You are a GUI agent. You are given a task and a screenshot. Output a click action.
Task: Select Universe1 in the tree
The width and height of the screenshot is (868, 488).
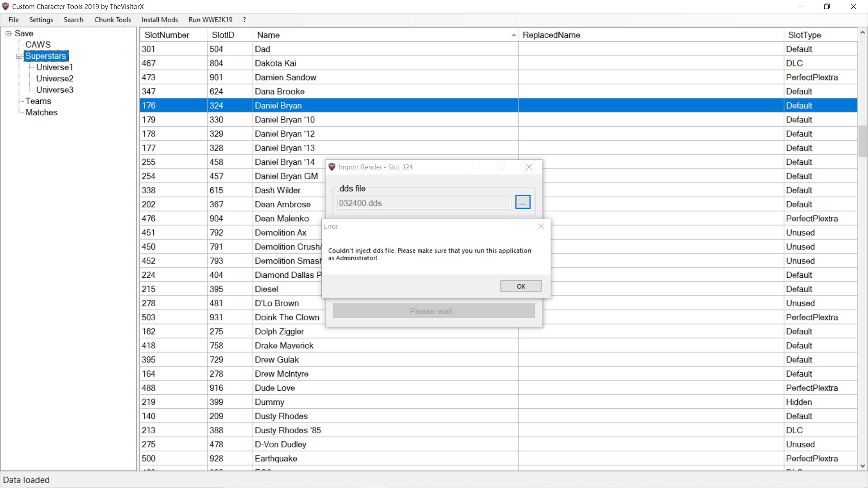(55, 67)
